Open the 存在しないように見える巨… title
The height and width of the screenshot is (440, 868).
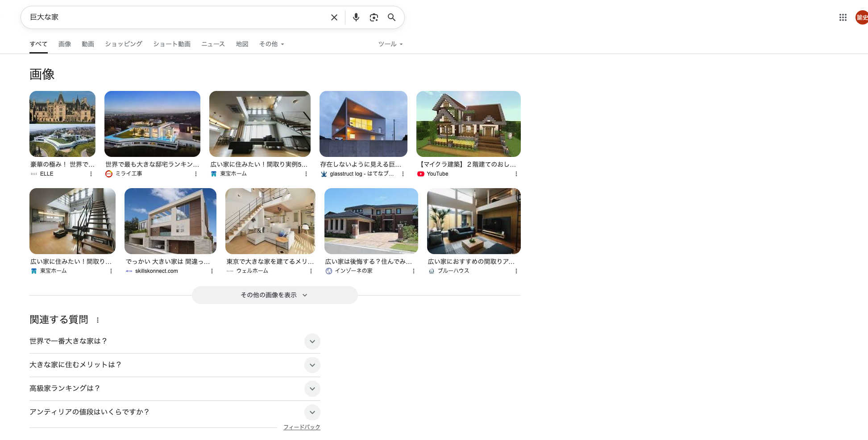coord(361,164)
